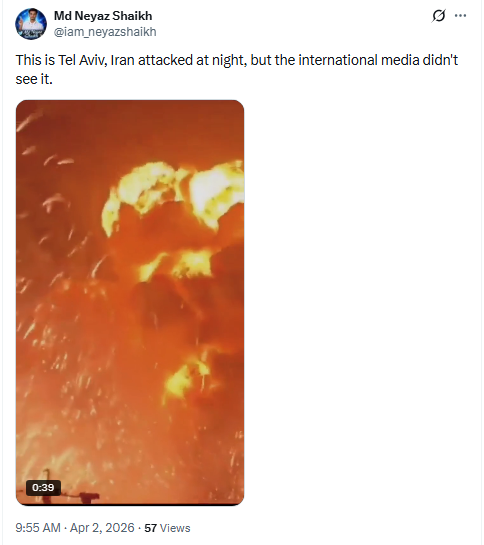Click the 0:39 video duration badge
Image resolution: width=484 pixels, height=545 pixels.
[x=43, y=487]
